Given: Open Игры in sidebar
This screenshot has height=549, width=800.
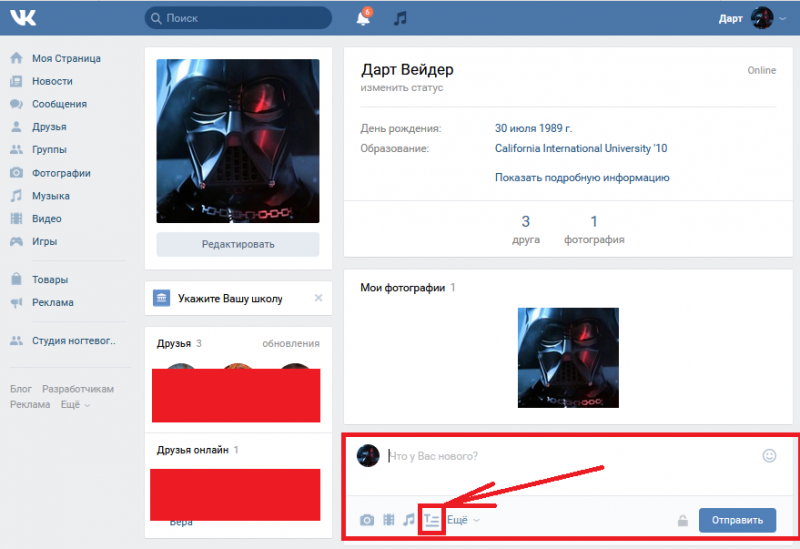Looking at the screenshot, I should click(x=44, y=241).
